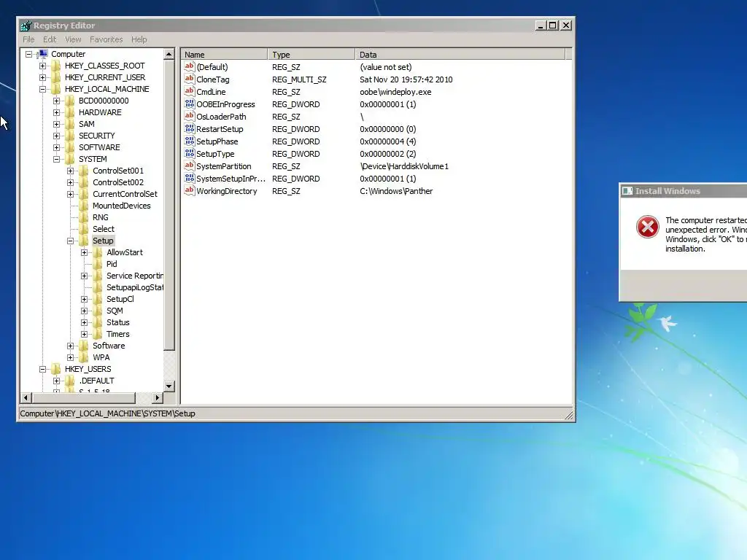Screen dimensions: 747x560
Task: Open the Edit menu
Action: tap(50, 39)
